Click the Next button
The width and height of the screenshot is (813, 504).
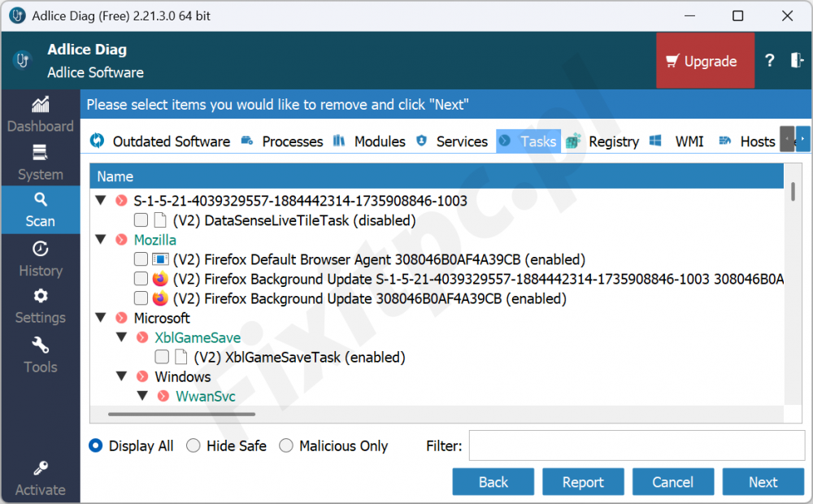click(763, 482)
